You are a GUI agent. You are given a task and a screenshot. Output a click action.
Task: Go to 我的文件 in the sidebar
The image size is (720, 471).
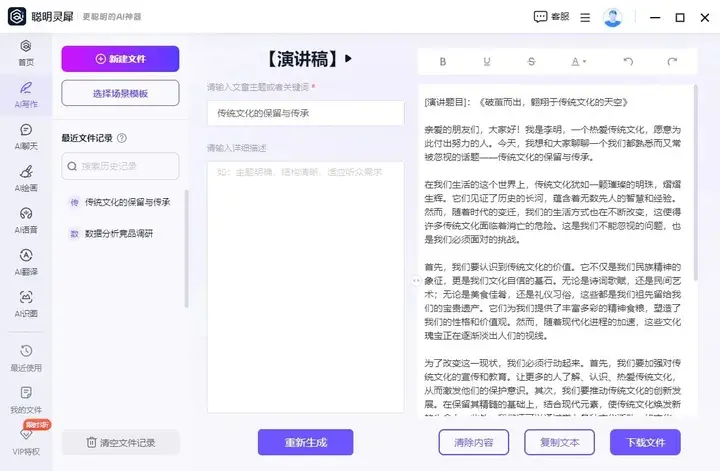click(x=25, y=400)
